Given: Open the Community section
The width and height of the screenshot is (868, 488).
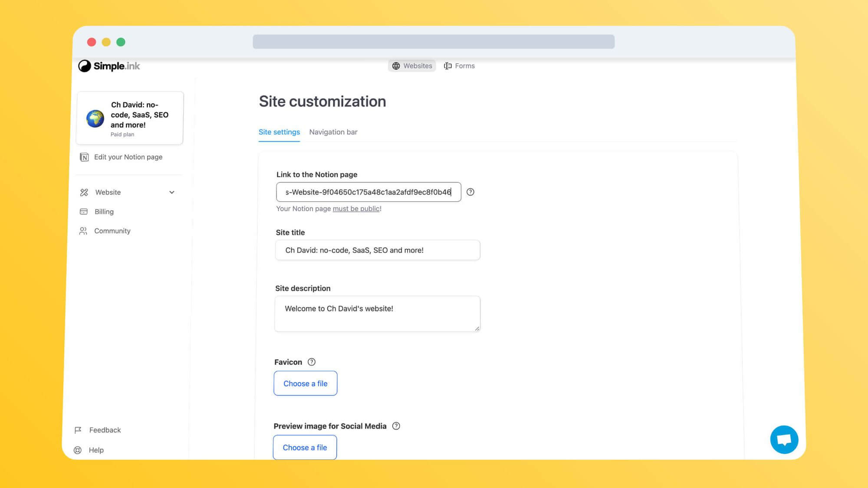Looking at the screenshot, I should coord(112,231).
